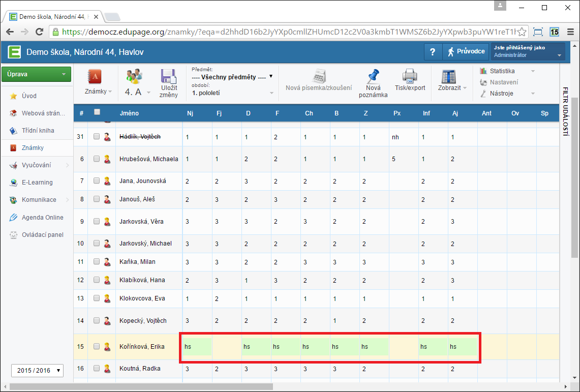Screen dimensions: 580x392
Task: Open the help question mark button
Action: (x=433, y=52)
